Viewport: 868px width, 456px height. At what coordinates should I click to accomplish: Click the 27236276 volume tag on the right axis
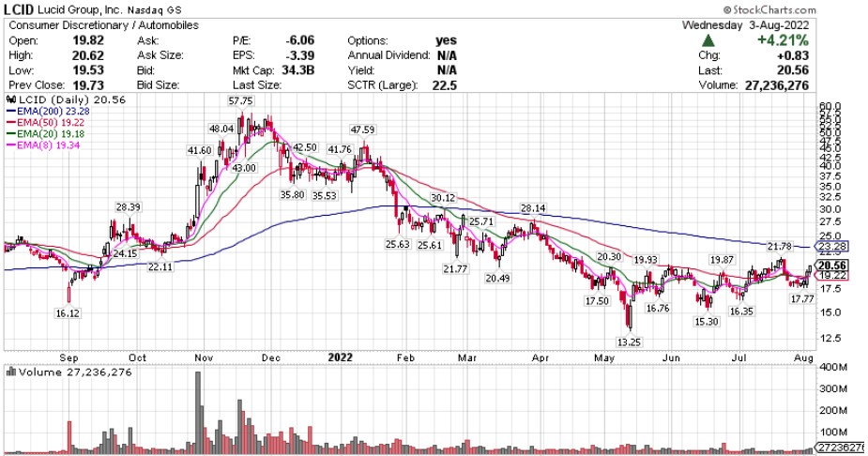click(x=841, y=448)
